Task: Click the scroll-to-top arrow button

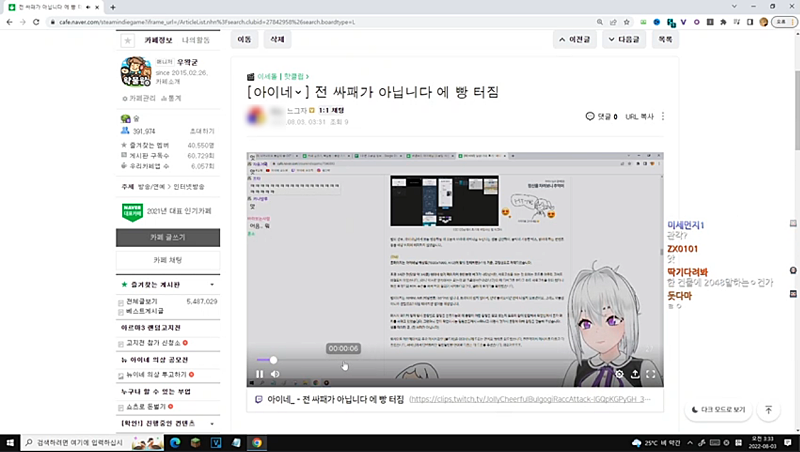Action: coord(768,410)
